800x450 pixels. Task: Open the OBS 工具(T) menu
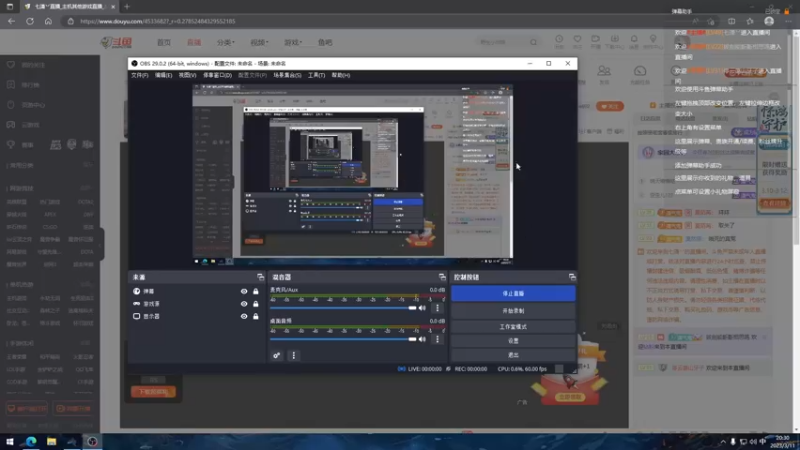click(316, 75)
